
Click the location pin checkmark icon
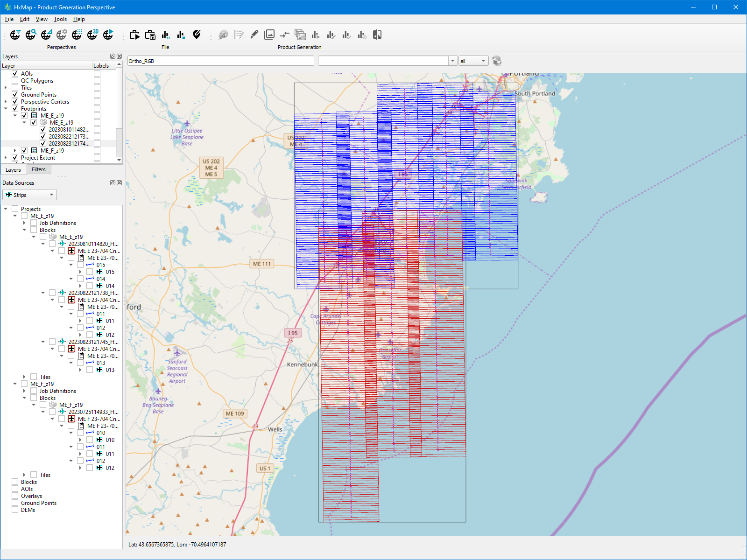[197, 35]
